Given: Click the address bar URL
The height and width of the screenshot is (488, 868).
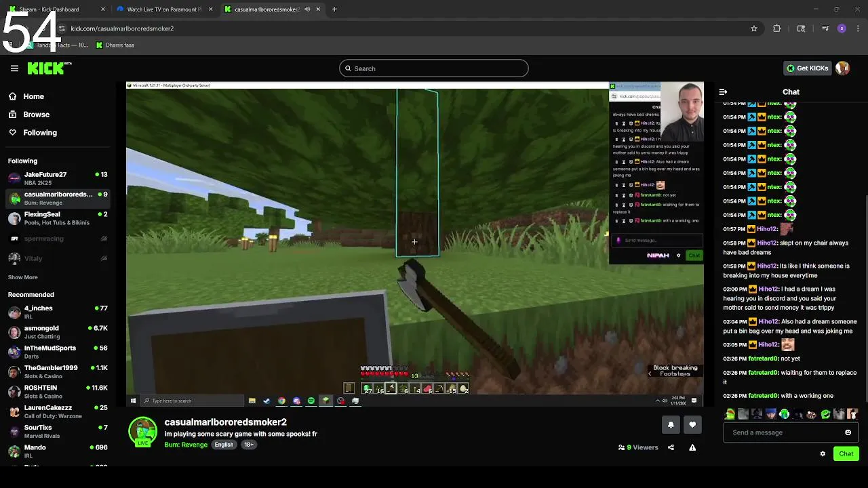Looking at the screenshot, I should pyautogui.click(x=122, y=28).
